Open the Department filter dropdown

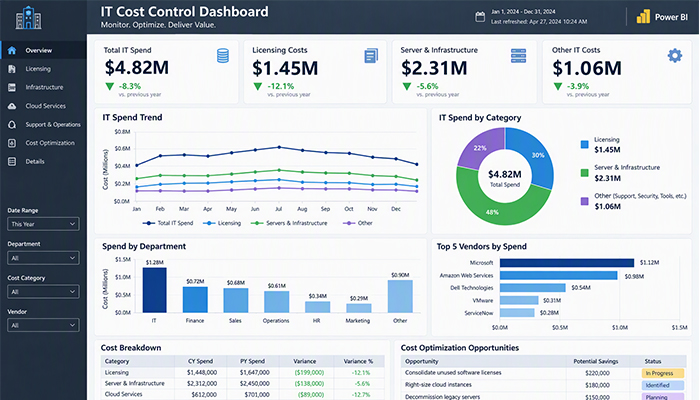click(43, 258)
